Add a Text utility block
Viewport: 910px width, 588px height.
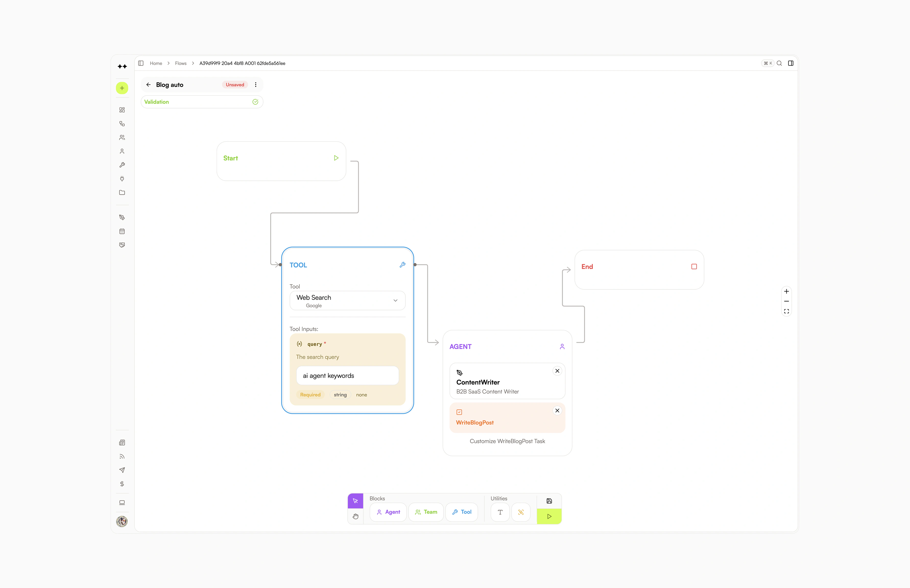pyautogui.click(x=500, y=512)
